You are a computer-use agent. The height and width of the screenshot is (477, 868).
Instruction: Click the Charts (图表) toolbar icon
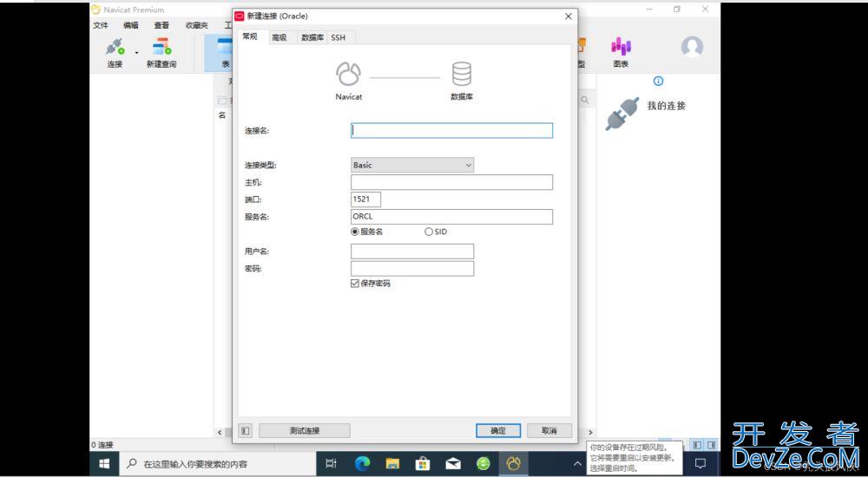[621, 47]
